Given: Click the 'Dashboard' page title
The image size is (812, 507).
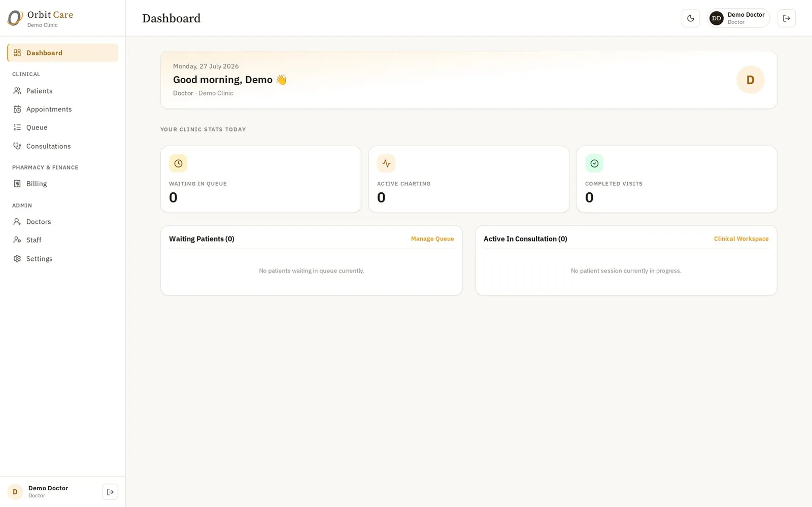Looking at the screenshot, I should click(172, 18).
